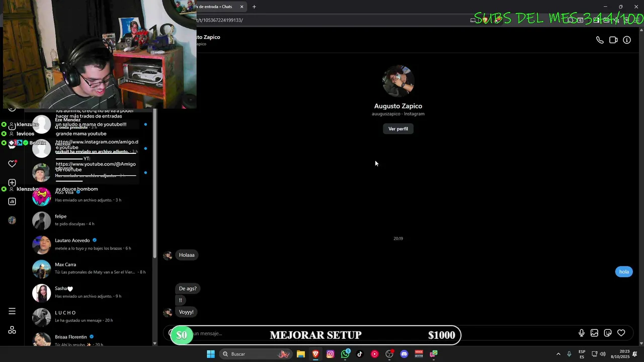Open own profile avatar in sidebar
Image resolution: width=644 pixels, height=362 pixels.
12,220
